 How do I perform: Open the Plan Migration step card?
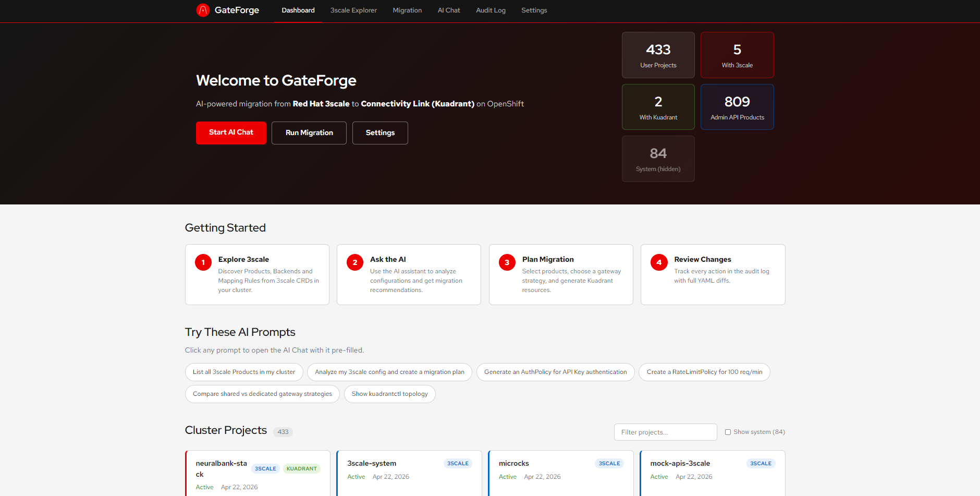tap(561, 274)
